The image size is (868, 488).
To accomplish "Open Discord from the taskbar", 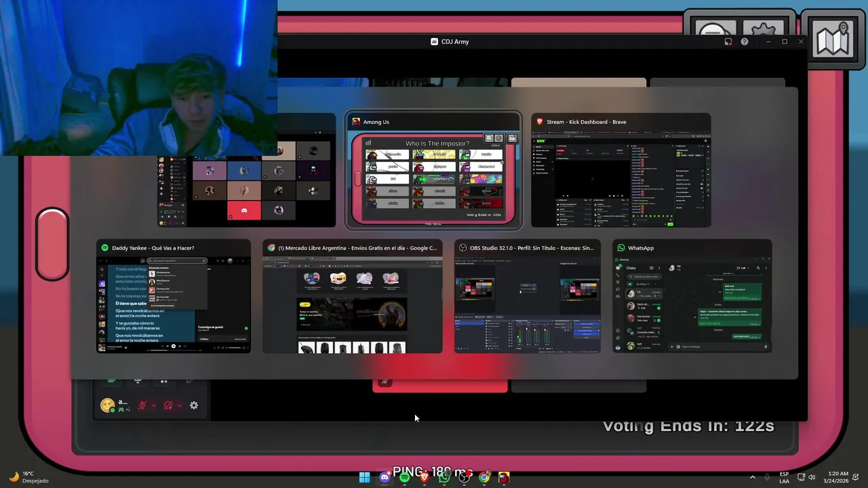I will [x=384, y=477].
